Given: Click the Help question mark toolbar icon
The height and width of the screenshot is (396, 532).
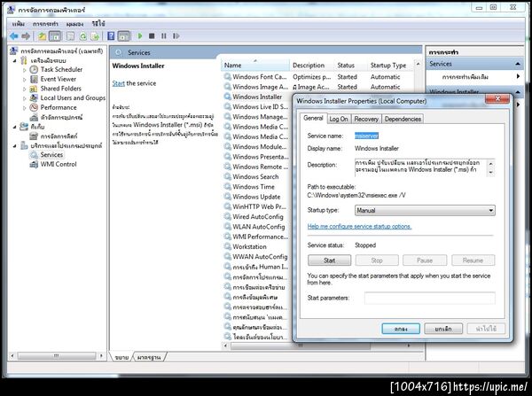Looking at the screenshot, I should 111,36.
